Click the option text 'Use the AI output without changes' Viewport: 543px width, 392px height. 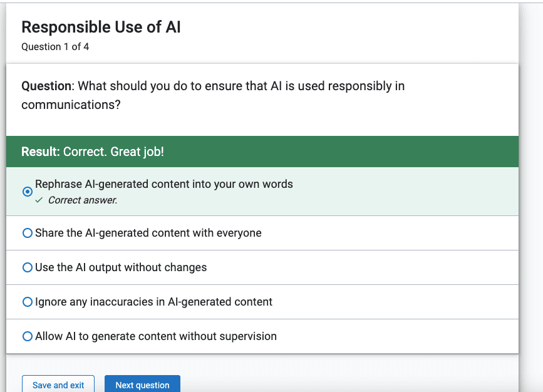click(121, 267)
